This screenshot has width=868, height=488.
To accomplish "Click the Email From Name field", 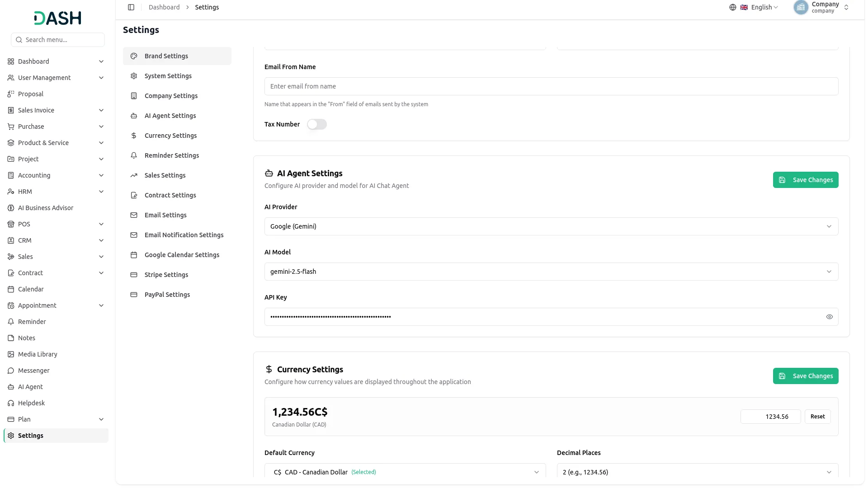I will pos(551,86).
